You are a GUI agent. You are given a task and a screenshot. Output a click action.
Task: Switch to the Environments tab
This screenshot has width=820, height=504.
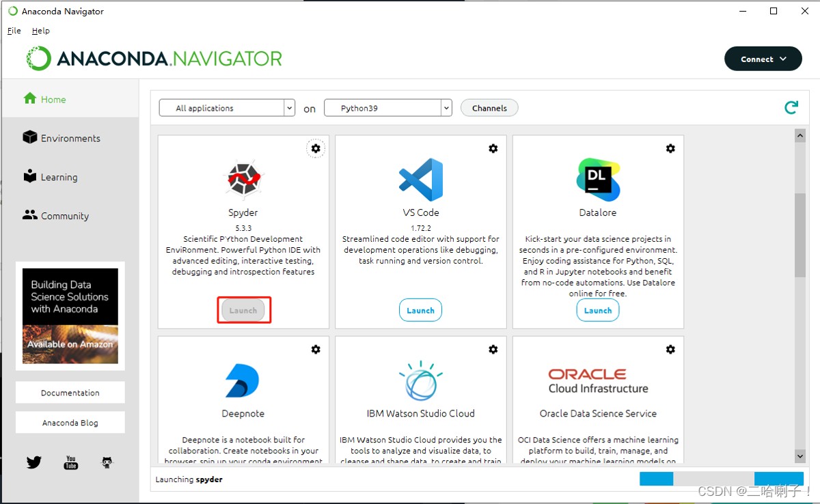(x=70, y=138)
